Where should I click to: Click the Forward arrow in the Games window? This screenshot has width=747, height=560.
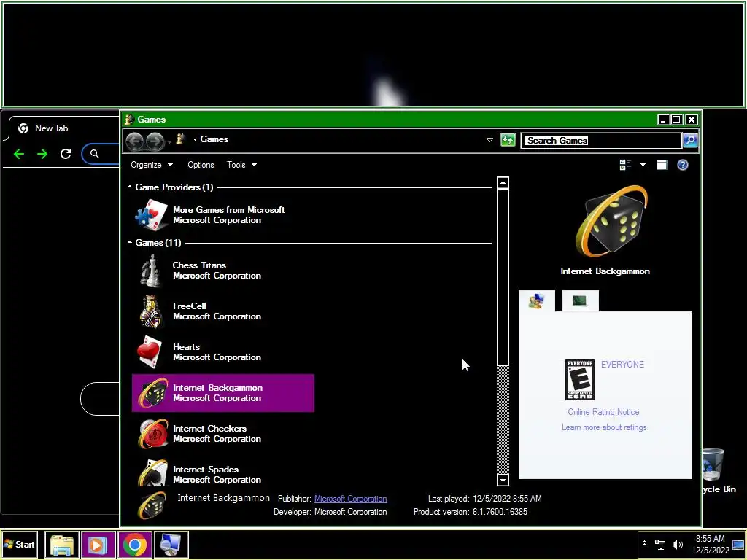(155, 141)
